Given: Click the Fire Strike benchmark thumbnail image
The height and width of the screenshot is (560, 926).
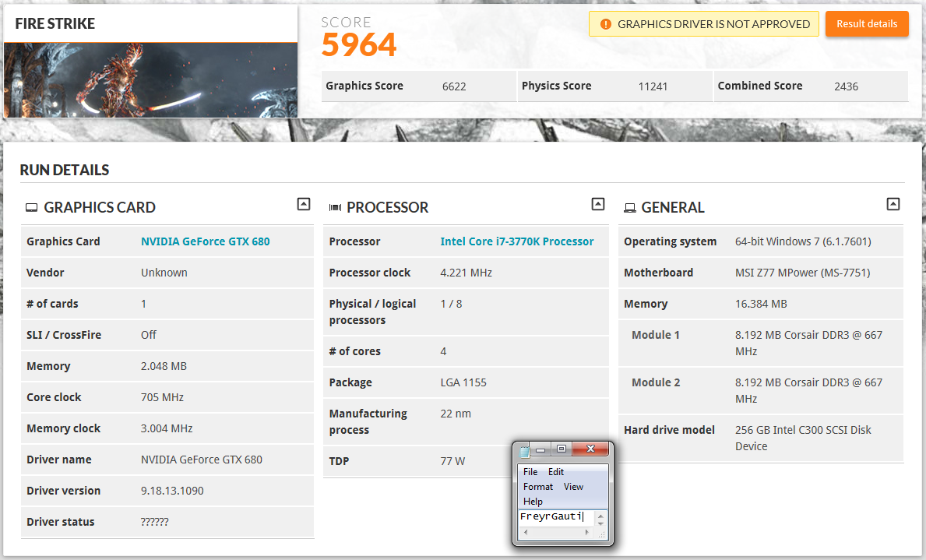Looking at the screenshot, I should coord(150,80).
